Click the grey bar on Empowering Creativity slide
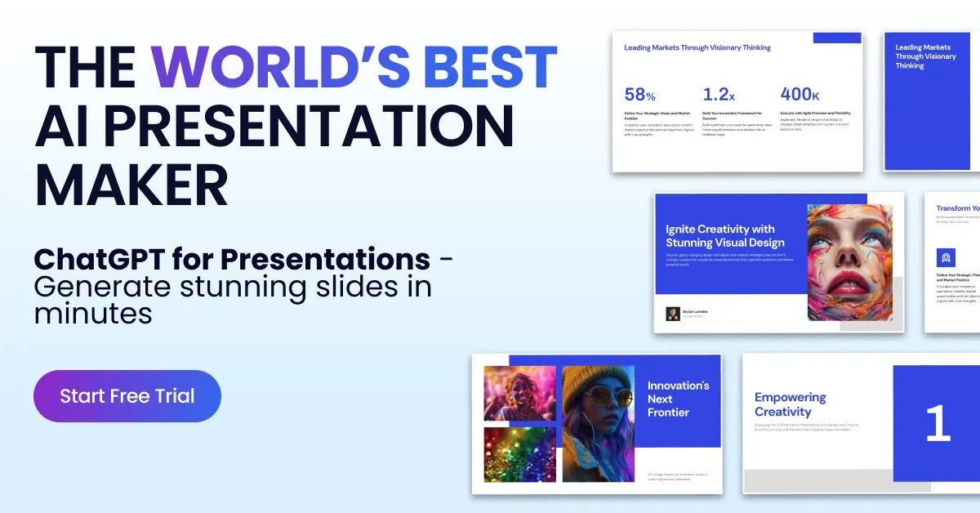The height and width of the screenshot is (513, 980). click(817, 481)
